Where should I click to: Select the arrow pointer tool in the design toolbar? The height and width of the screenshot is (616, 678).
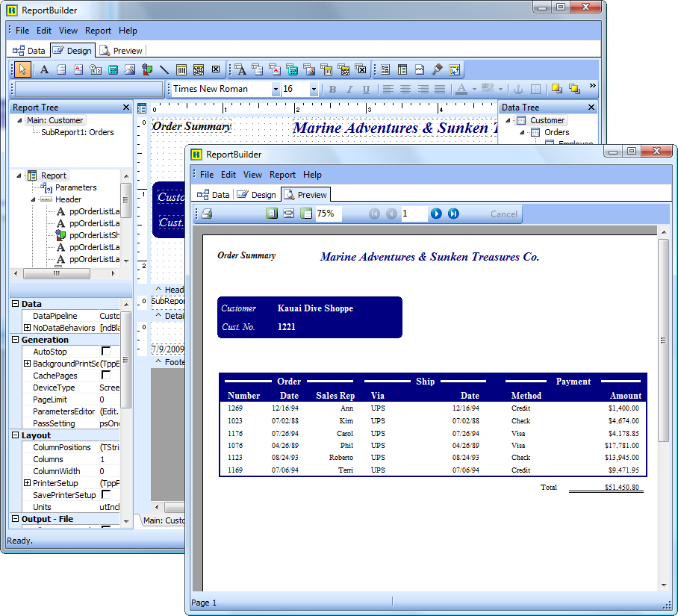pyautogui.click(x=22, y=69)
